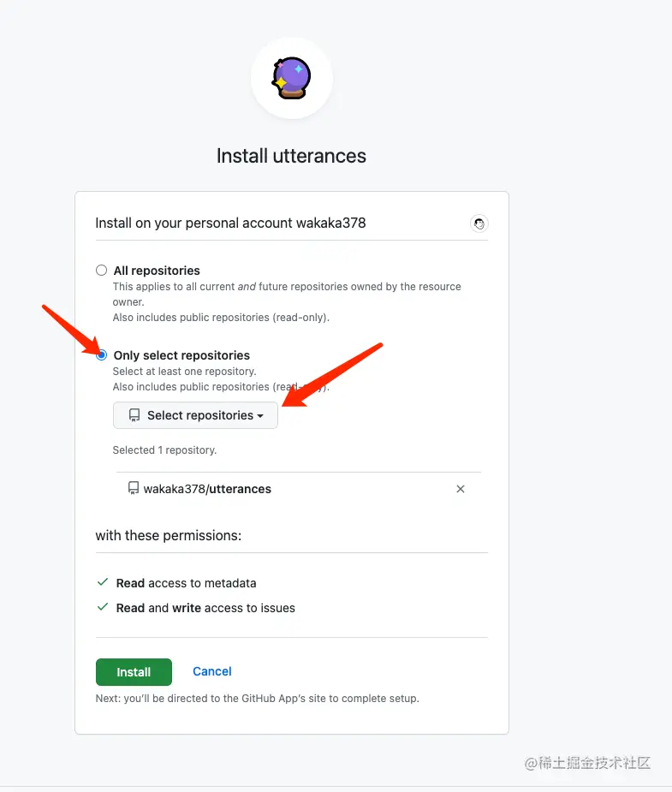Click the green Install button
The width and height of the screenshot is (672, 792).
tap(134, 672)
